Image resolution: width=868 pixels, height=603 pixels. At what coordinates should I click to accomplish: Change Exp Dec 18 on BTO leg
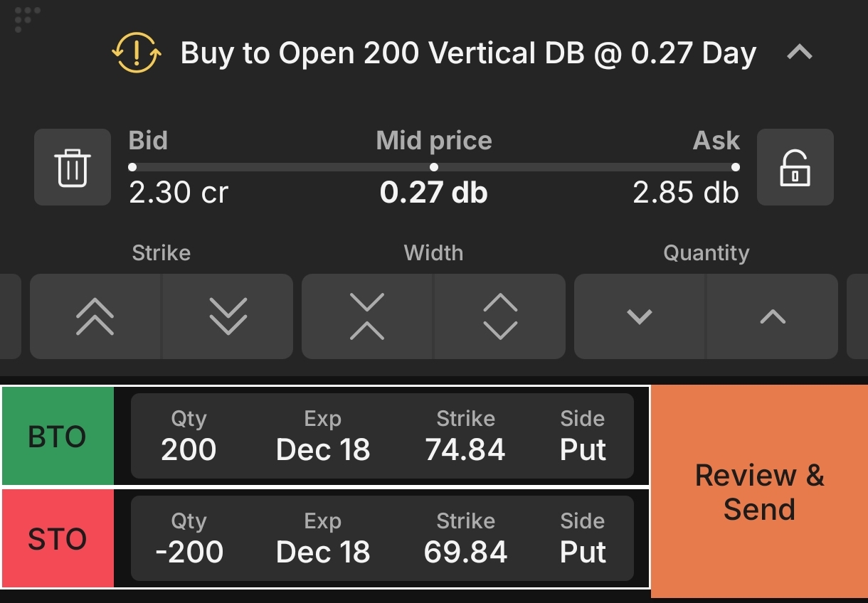pos(323,437)
